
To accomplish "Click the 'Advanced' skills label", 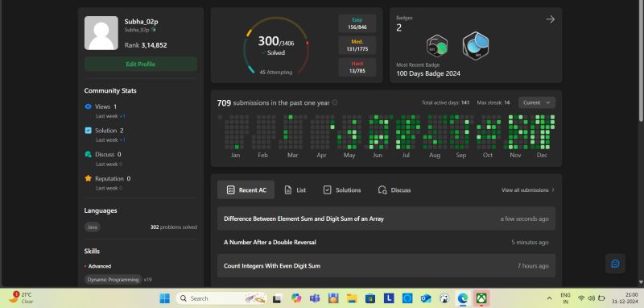I will [100, 266].
